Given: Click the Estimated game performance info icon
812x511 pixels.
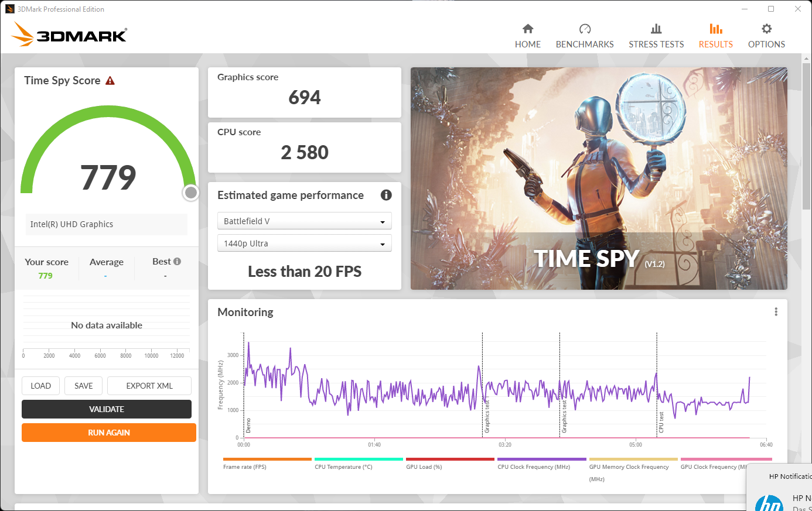Looking at the screenshot, I should 386,195.
